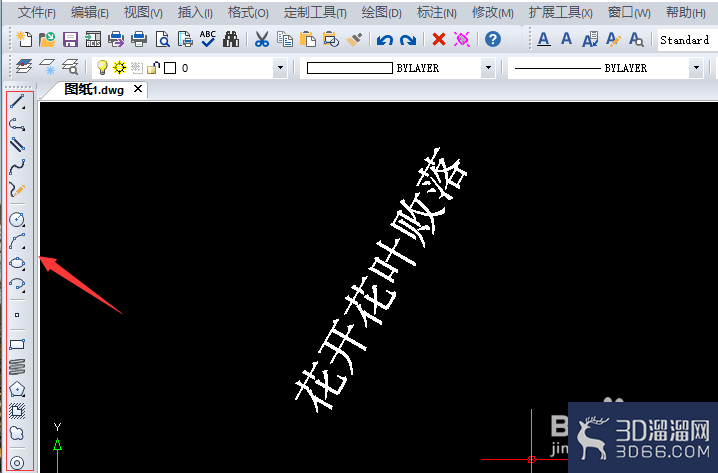Open the 编辑(E) menu
The image size is (718, 473).
pos(90,12)
